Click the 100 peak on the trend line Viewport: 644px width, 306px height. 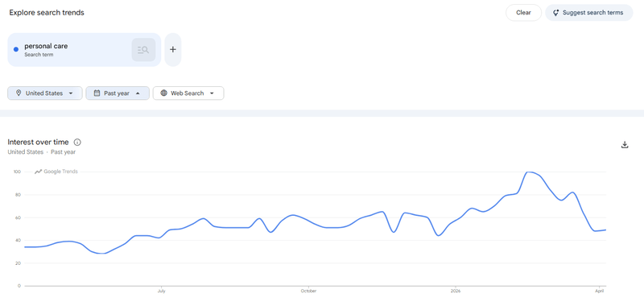[x=530, y=172]
